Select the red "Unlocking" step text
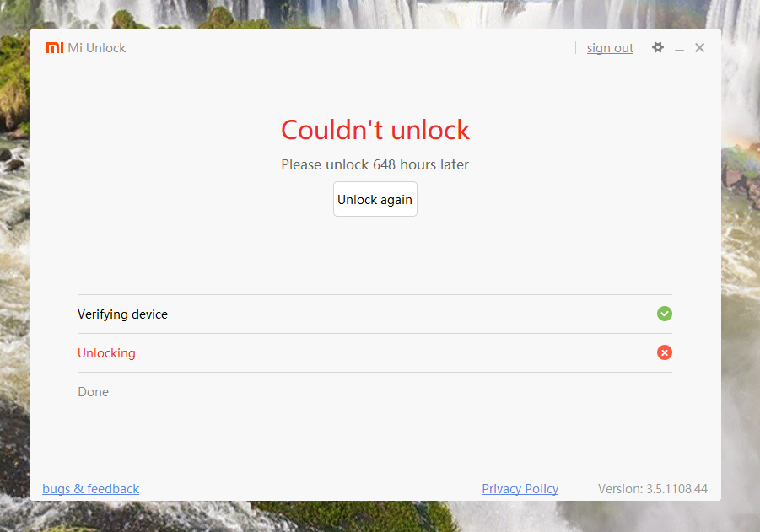The height and width of the screenshot is (532, 760). point(106,353)
